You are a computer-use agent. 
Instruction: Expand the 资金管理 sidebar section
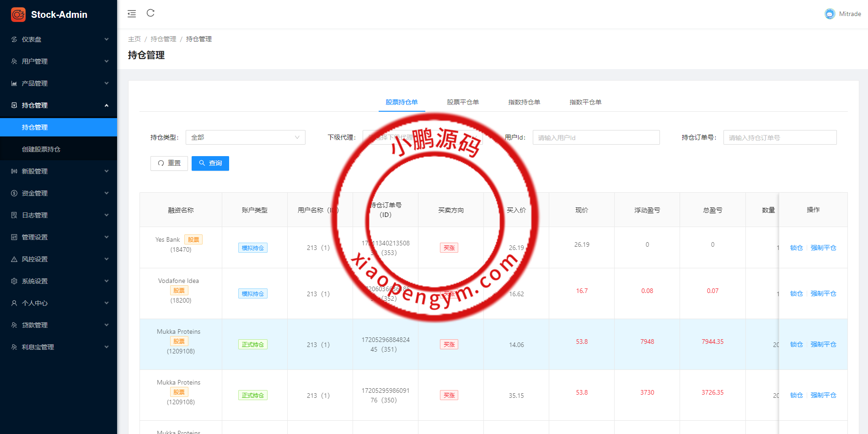59,193
